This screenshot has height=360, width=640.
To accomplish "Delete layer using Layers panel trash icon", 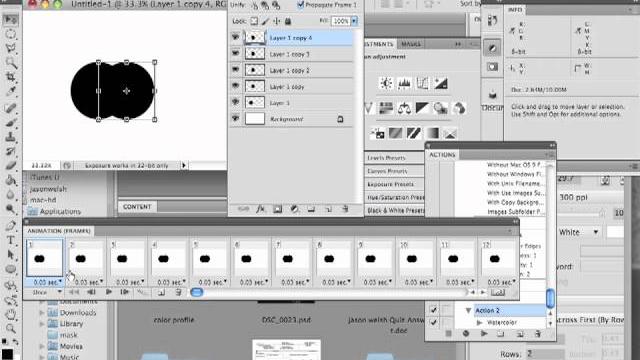I will point(345,209).
